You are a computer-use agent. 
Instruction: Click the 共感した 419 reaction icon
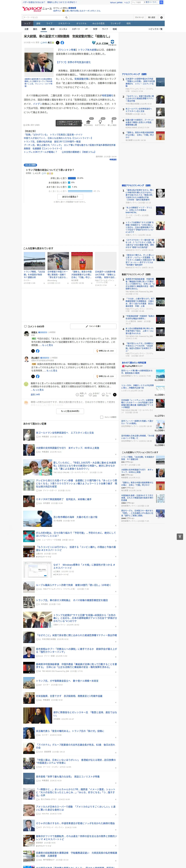click(77, 394)
